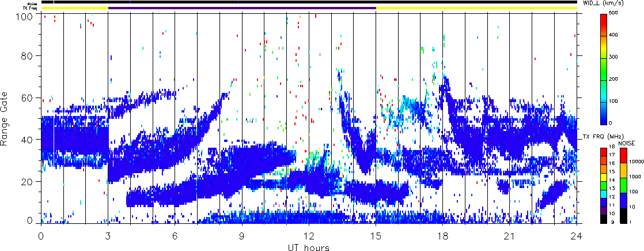Screen dimensions: 644x251
Task: Click the 'NOISE' legend title
Action: click(x=626, y=143)
